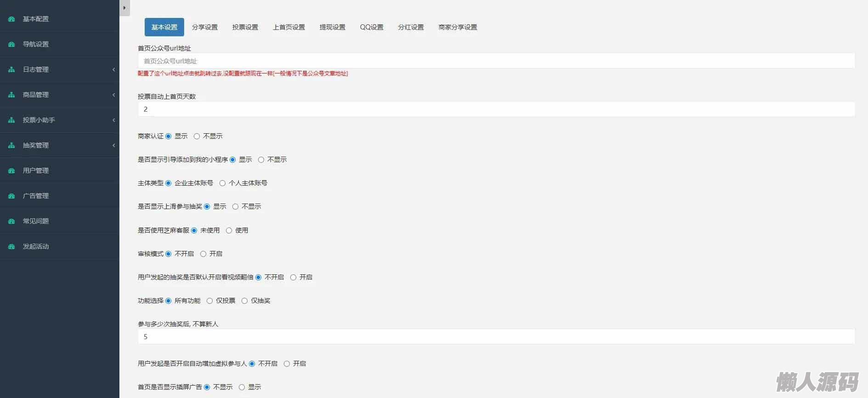This screenshot has height=398, width=868.
Task: Click the 投票小助手 sidebar icon
Action: pyautogui.click(x=11, y=120)
